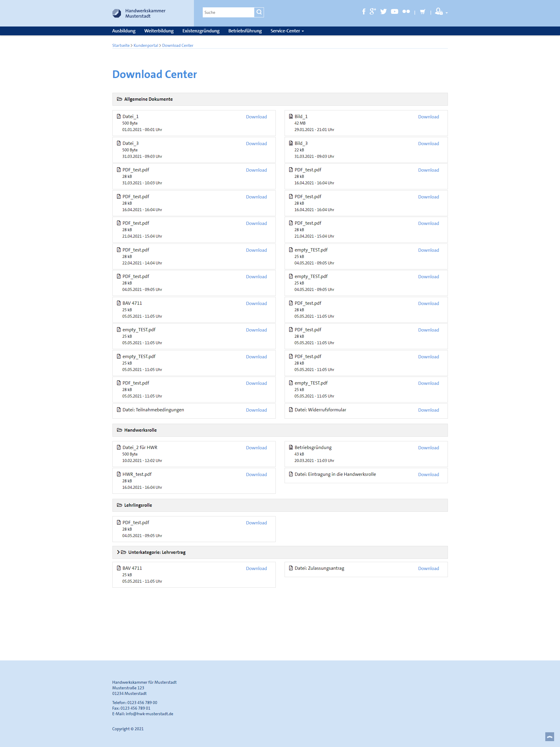Select Existenzgründung in the navigation bar

pos(201,31)
